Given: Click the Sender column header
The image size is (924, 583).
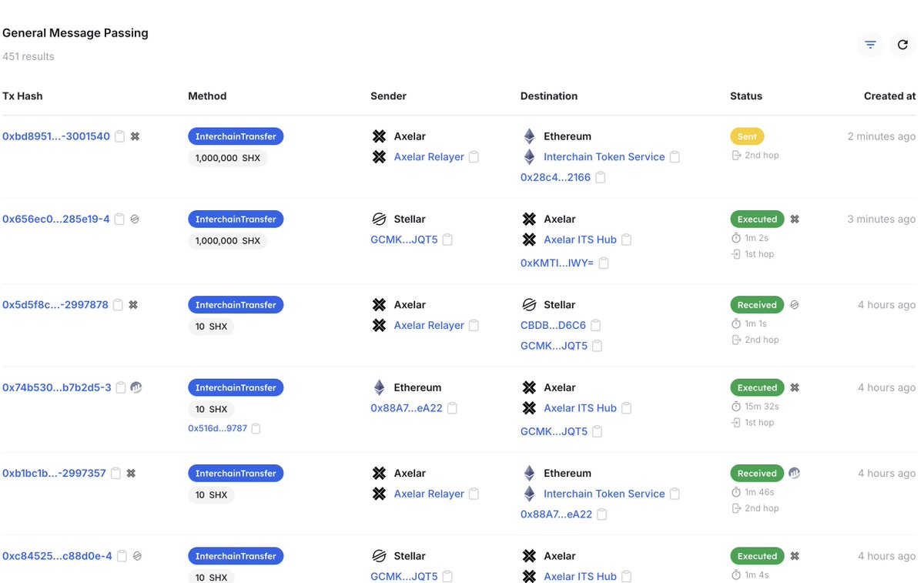Looking at the screenshot, I should (x=388, y=96).
